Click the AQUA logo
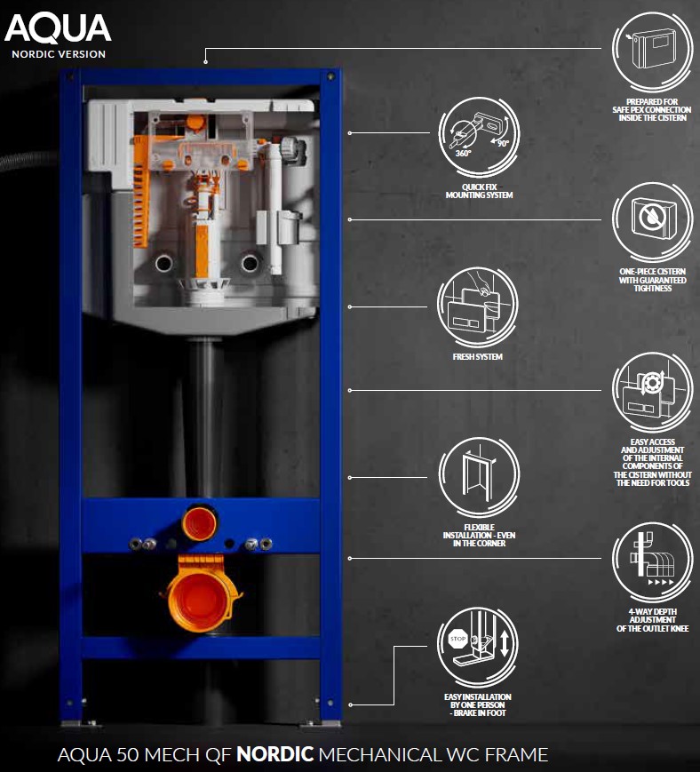The image size is (700, 772). 58,28
